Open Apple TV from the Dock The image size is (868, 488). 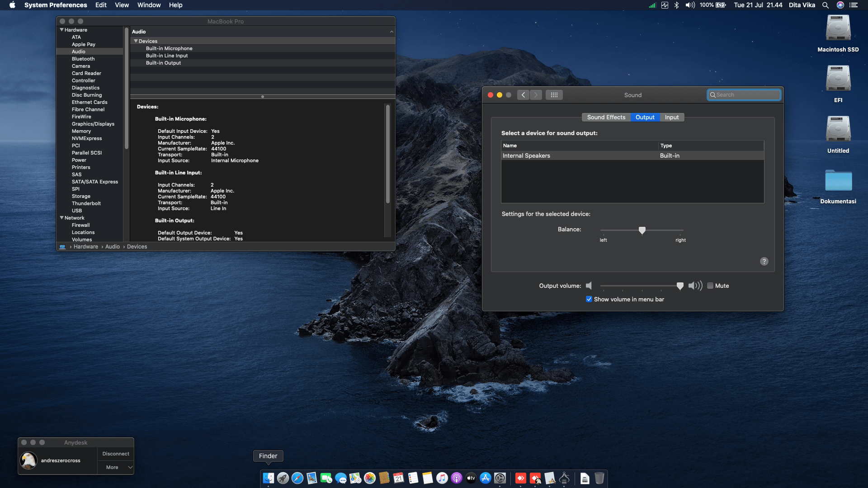coord(471,478)
